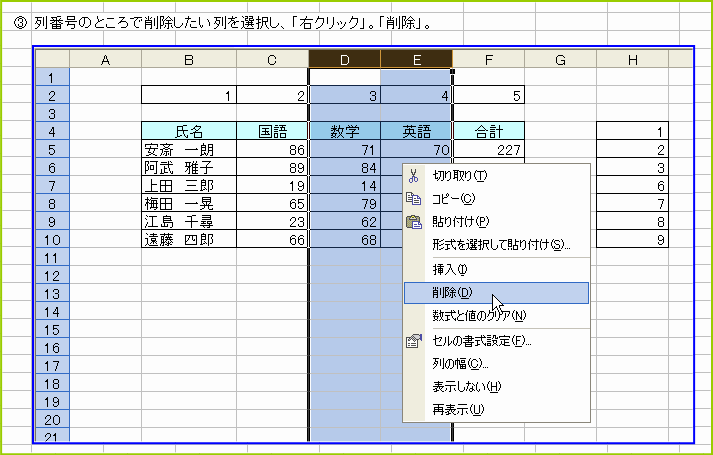Click 国語 score 23 cell
This screenshot has height=455, width=713.
click(x=272, y=221)
